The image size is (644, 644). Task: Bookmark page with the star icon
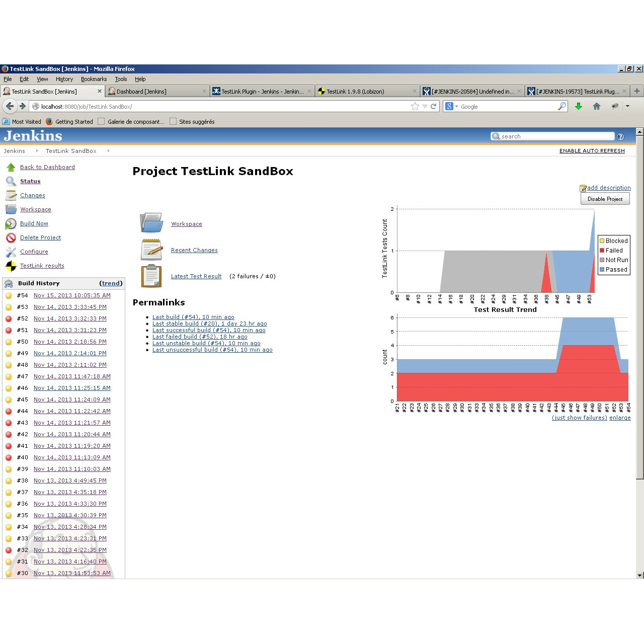pos(415,107)
